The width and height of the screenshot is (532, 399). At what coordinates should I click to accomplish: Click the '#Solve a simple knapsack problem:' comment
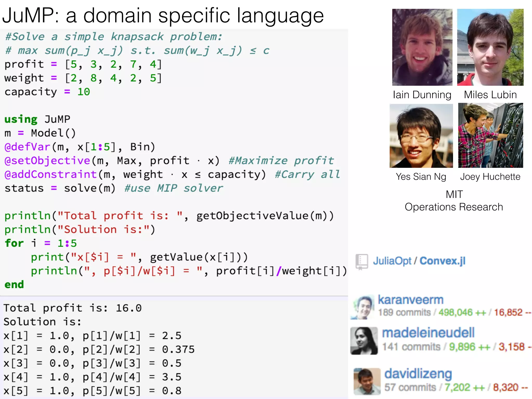pyautogui.click(x=114, y=37)
